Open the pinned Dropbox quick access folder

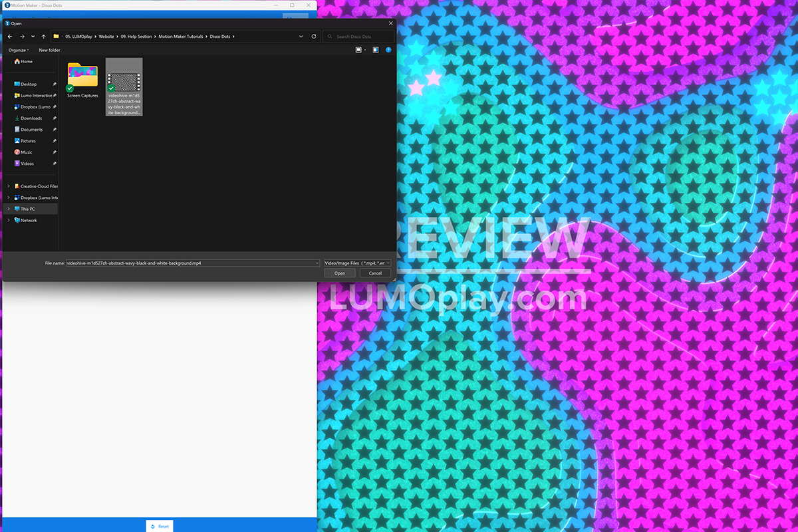32,106
